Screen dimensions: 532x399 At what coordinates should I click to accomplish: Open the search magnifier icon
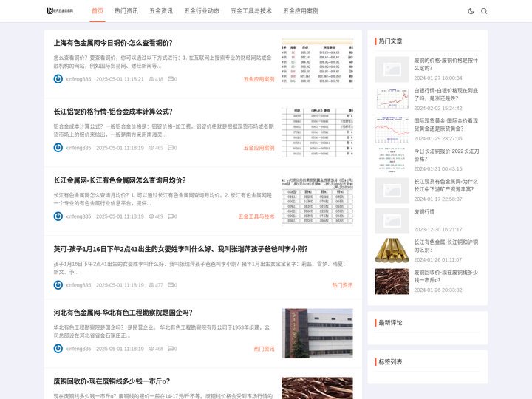tap(484, 11)
